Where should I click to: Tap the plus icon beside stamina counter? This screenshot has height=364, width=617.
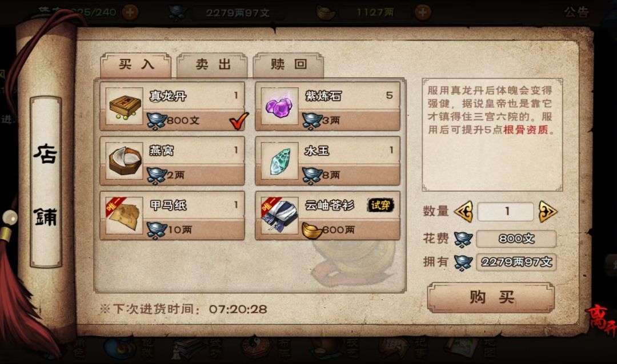click(130, 13)
